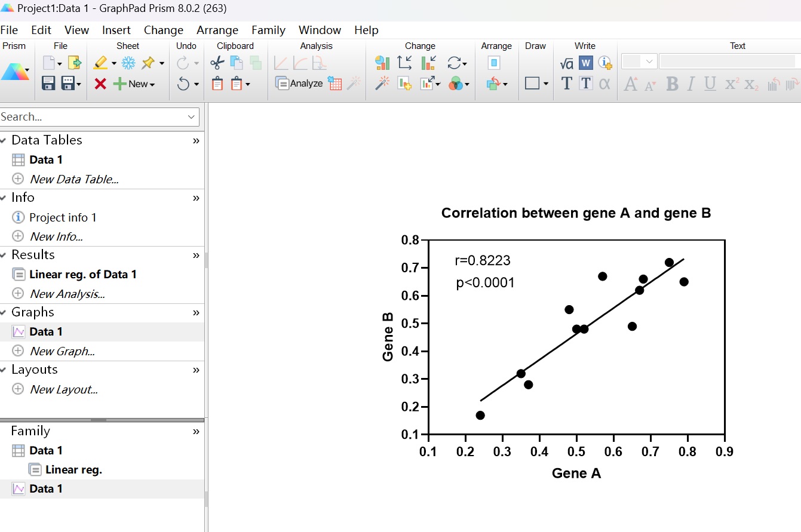Open the Arrange menu
801x532 pixels.
[x=217, y=30]
